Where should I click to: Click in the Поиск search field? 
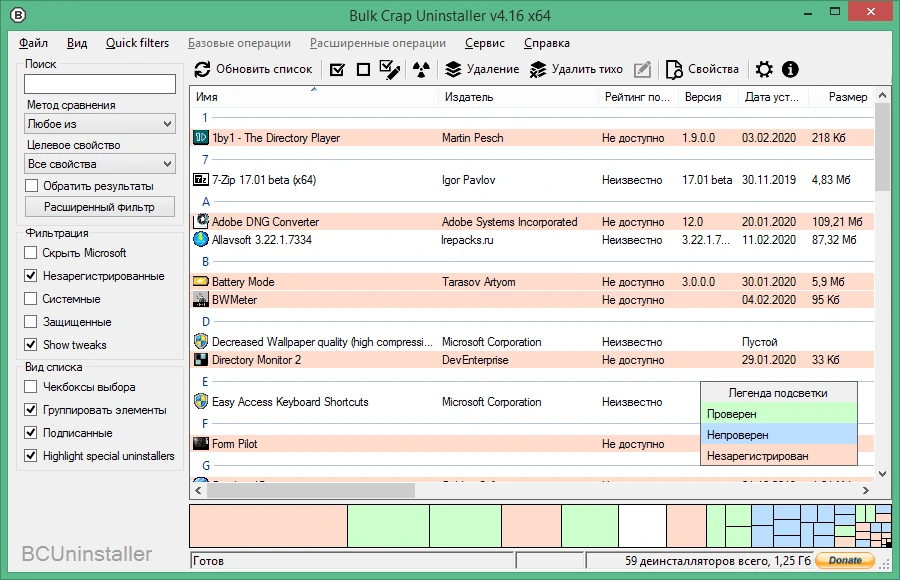[100, 84]
